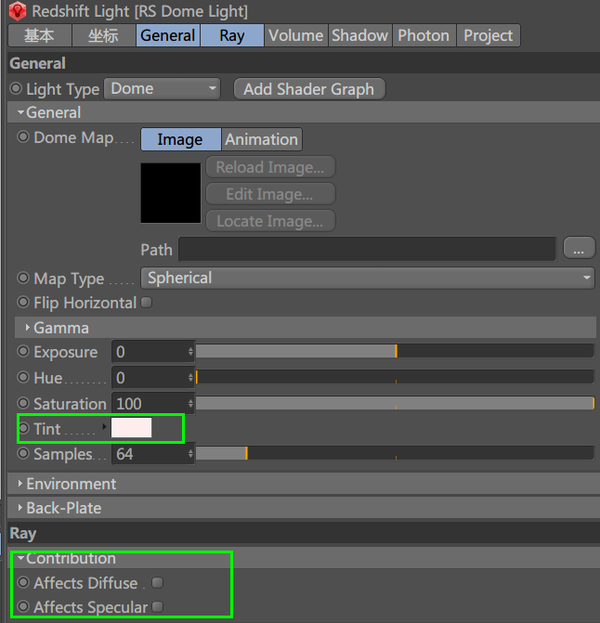Toggle the Hue keyframe circle
600x623 pixels.
[x=23, y=377]
